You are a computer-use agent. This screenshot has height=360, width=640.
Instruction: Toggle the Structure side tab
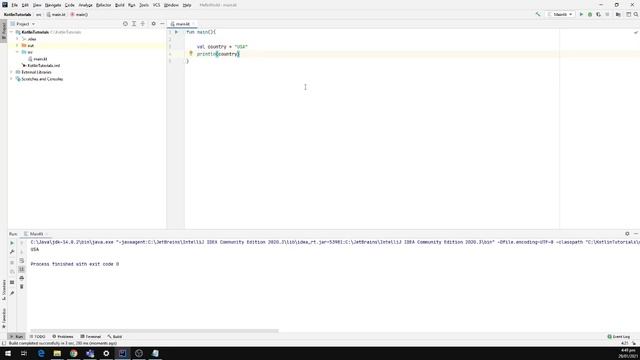click(4, 291)
